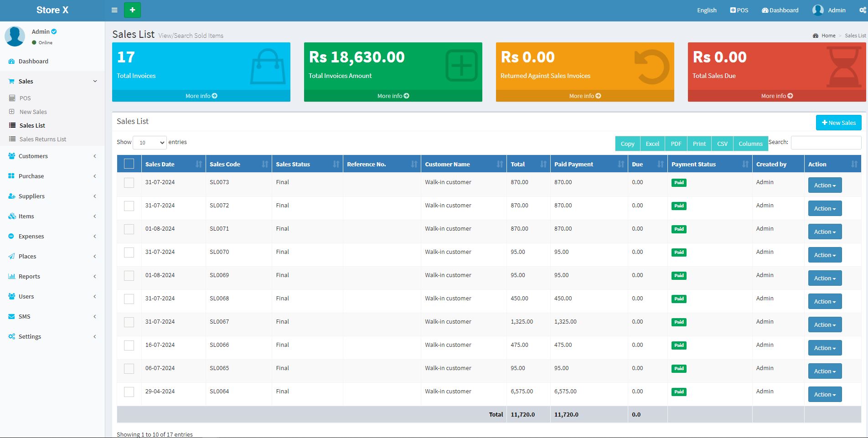This screenshot has height=438, width=868.
Task: Open the Action dropdown for SL0072
Action: pyautogui.click(x=824, y=209)
